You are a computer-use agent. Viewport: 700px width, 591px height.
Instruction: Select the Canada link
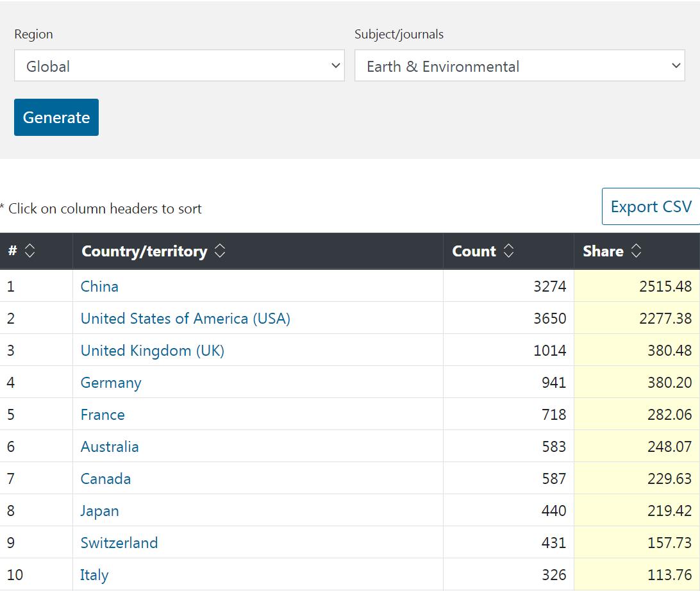click(x=106, y=479)
